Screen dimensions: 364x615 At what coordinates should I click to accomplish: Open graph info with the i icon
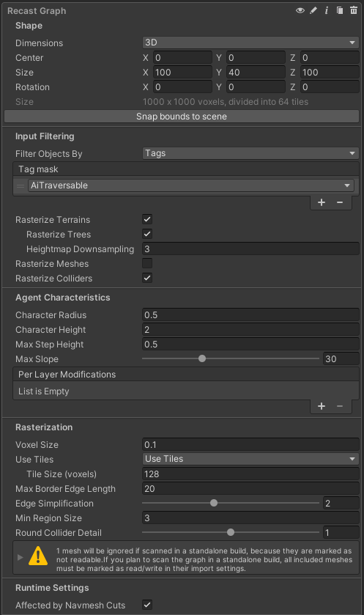click(327, 10)
